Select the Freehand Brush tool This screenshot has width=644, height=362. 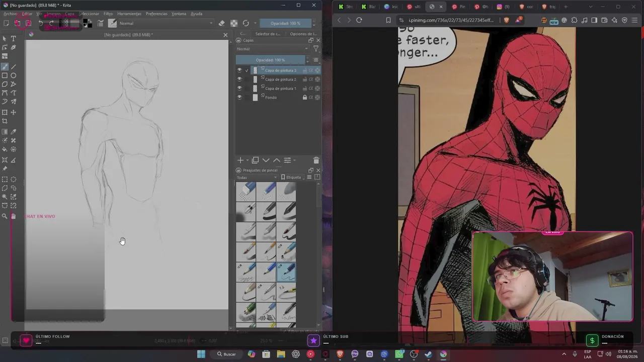point(5,66)
